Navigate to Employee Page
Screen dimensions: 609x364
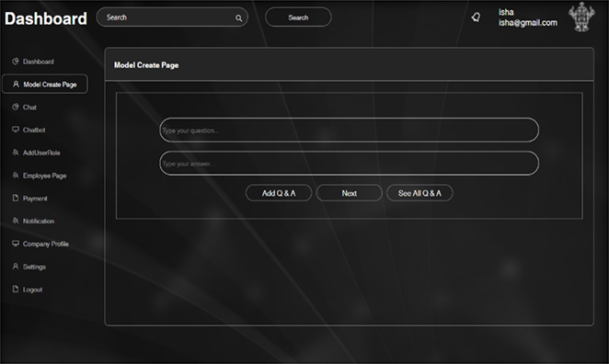45,176
